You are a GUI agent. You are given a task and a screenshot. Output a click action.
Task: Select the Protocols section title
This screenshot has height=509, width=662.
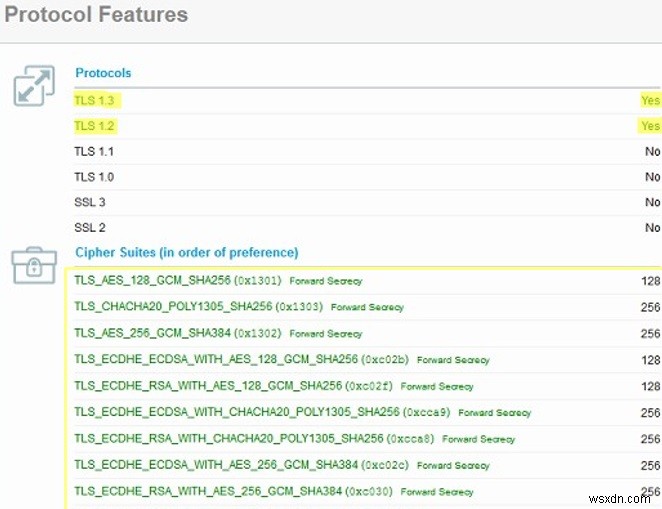[103, 73]
